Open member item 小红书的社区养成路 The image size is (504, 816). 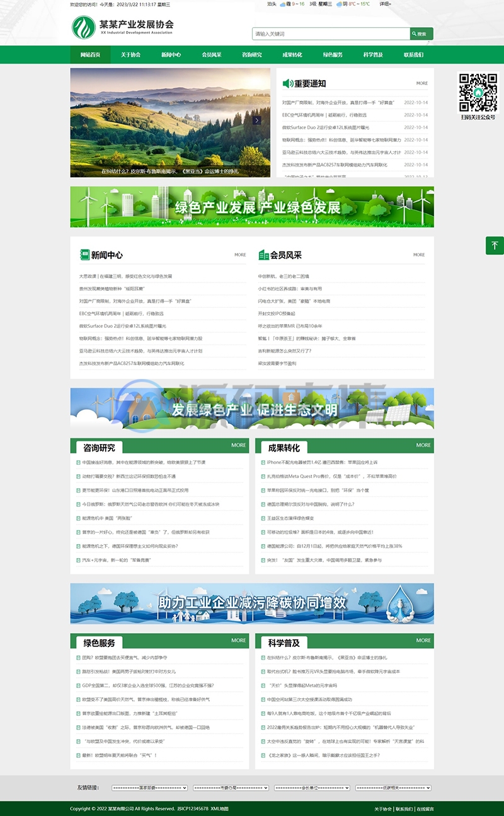pyautogui.click(x=290, y=288)
